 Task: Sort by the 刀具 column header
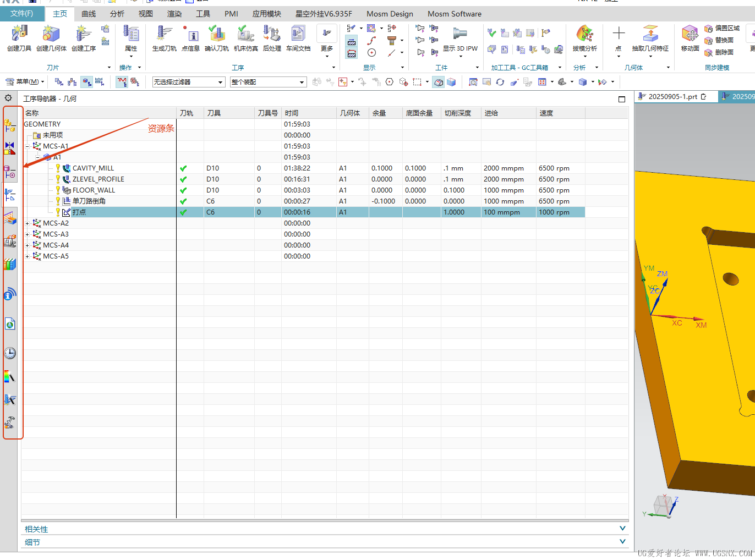(229, 113)
